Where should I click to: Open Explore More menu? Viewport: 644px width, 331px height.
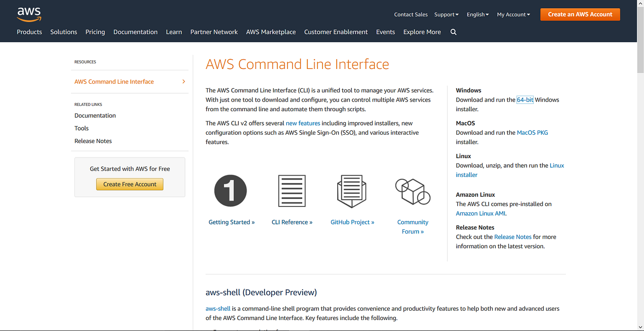[x=422, y=32]
